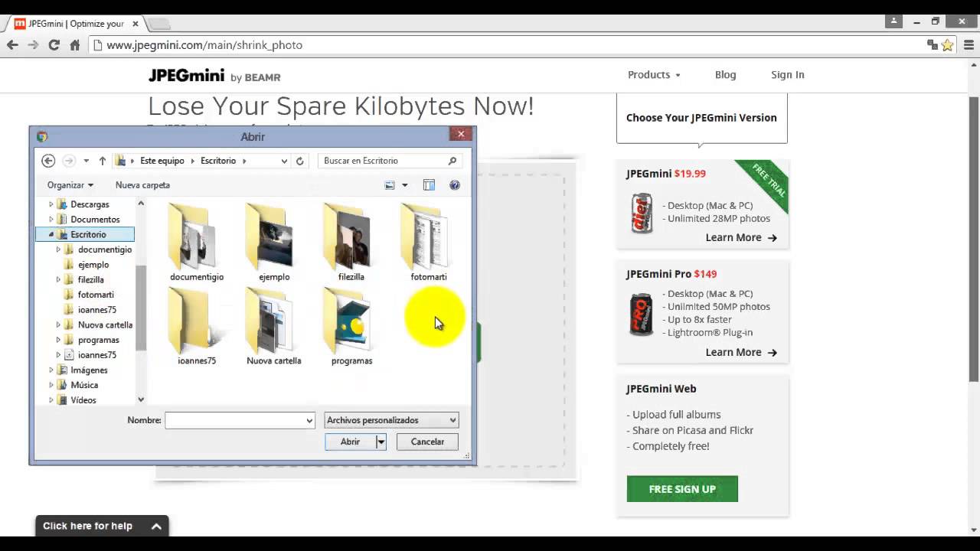Viewport: 980px width, 551px height.
Task: Expand the Imágenes tree node
Action: click(x=51, y=370)
